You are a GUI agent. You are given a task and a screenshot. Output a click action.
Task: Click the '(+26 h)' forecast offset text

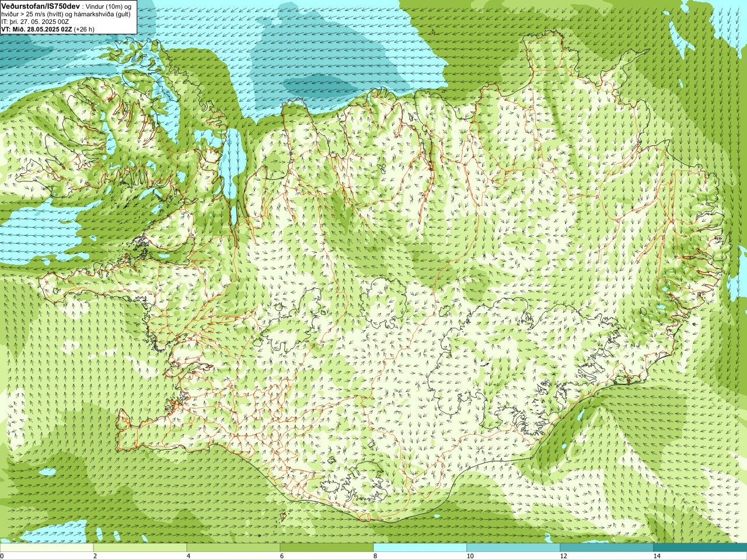[x=85, y=29]
